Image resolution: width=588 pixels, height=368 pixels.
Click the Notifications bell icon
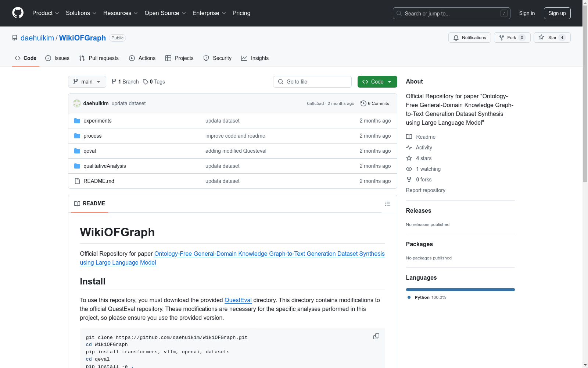(456, 38)
